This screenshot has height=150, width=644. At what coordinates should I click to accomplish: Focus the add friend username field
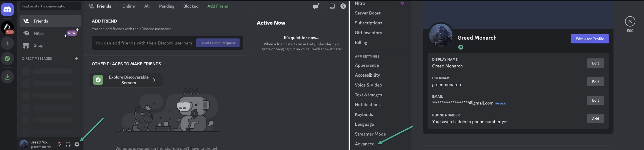pos(144,43)
